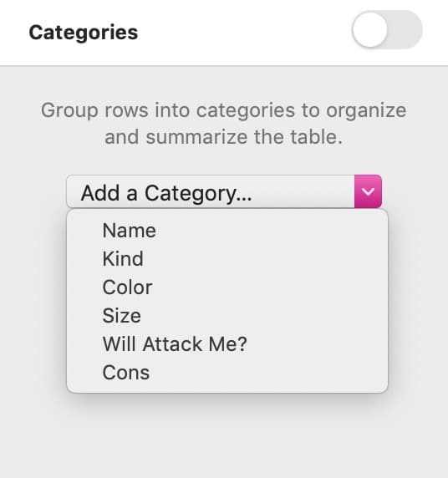Click the pink dropdown chevron icon
Screen dimensions: 448x478
368,191
